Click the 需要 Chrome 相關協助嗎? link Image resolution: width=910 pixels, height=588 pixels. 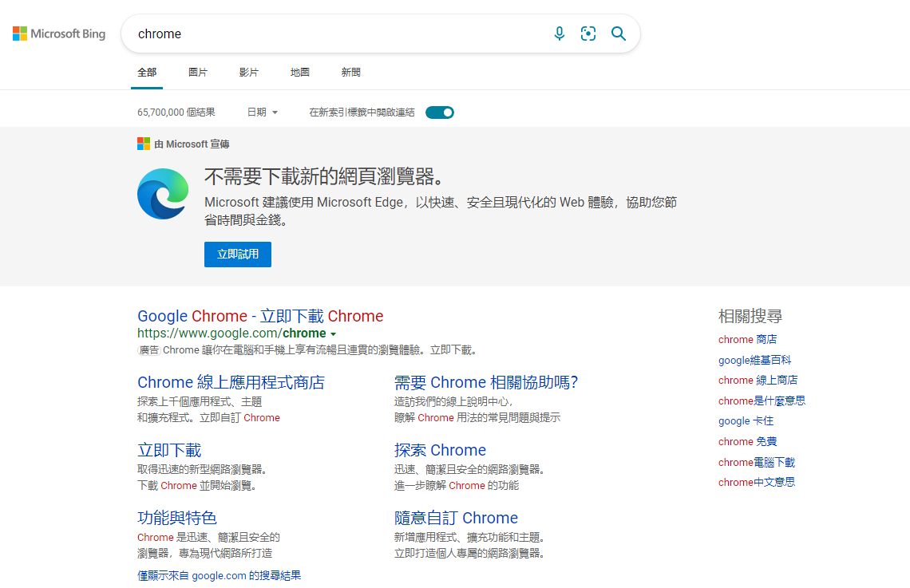point(486,383)
